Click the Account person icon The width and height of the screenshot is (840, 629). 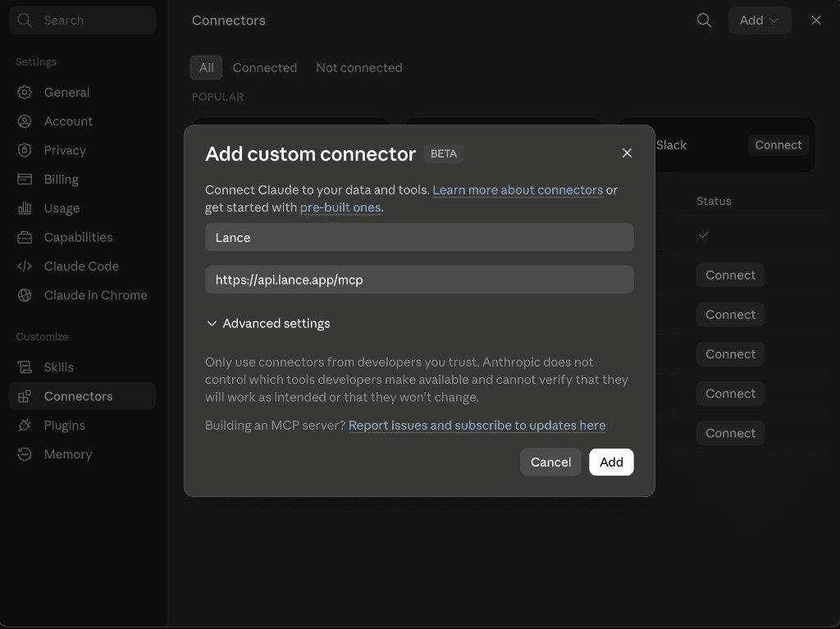[x=25, y=121]
